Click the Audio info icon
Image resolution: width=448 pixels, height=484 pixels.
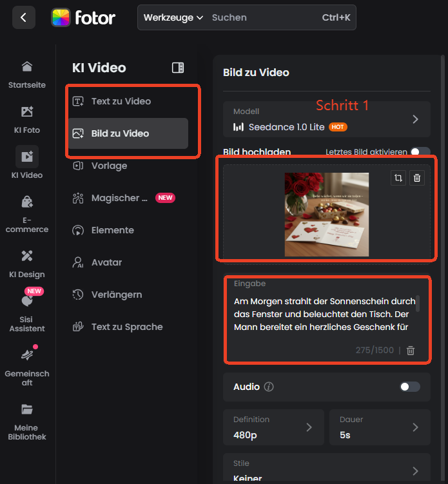[x=269, y=387]
